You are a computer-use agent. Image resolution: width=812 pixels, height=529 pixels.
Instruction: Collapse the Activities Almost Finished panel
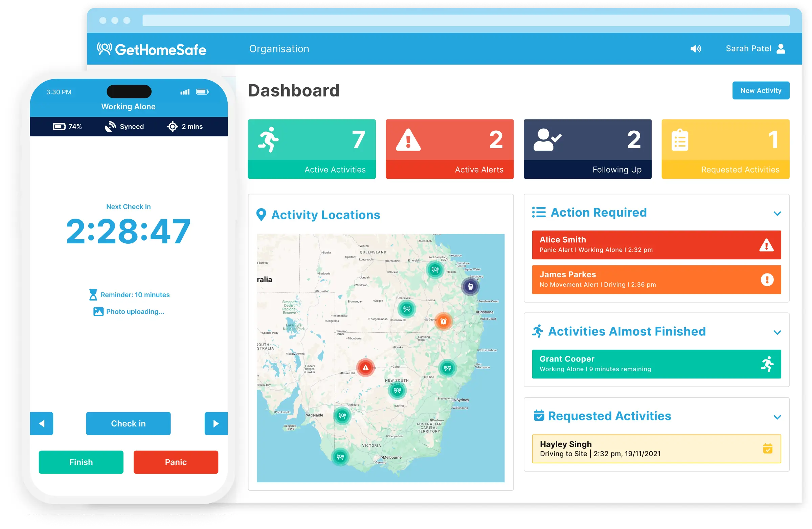pyautogui.click(x=777, y=332)
